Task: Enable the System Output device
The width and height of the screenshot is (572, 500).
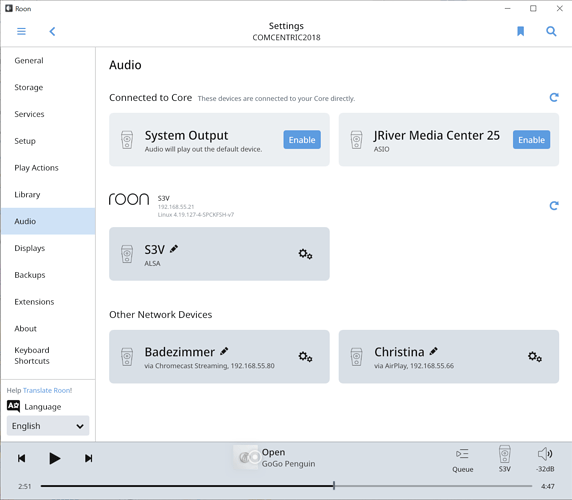Action: pos(302,140)
